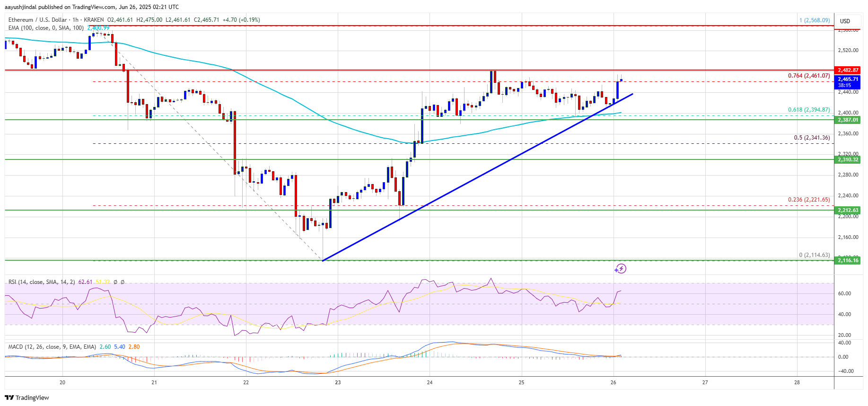Open the RSI indicator legend
This screenshot has width=868, height=406.
[x=42, y=282]
